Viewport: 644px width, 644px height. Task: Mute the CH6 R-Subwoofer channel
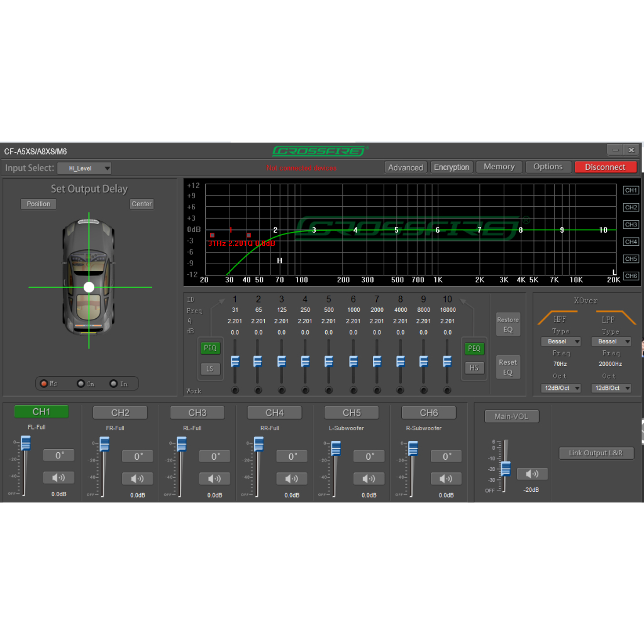pyautogui.click(x=446, y=479)
